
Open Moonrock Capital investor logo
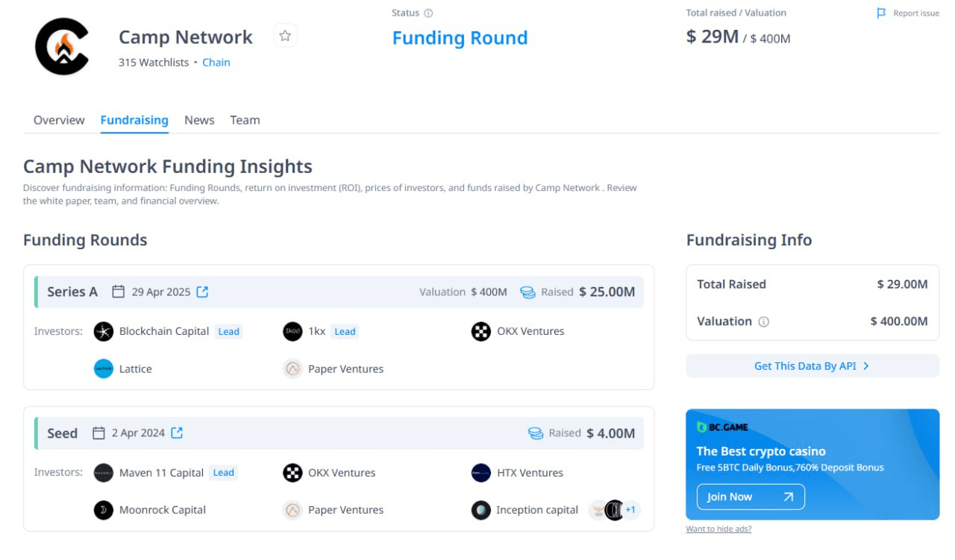click(x=104, y=510)
